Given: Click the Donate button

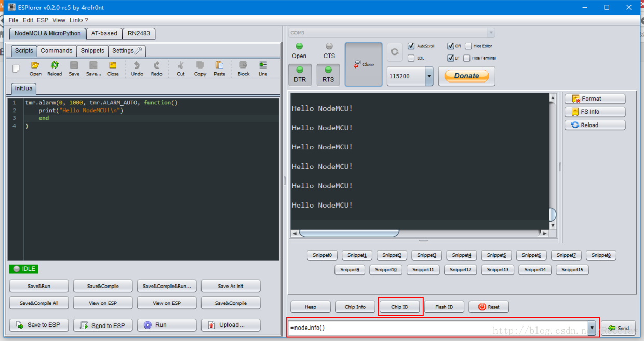Looking at the screenshot, I should coord(467,76).
